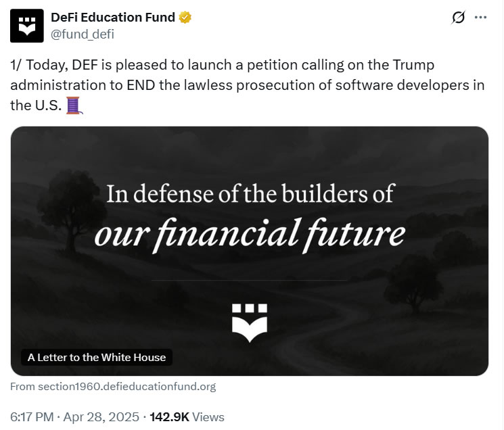The image size is (504, 430).
Task: Open the DeFi Education Fund display name
Action: click(x=114, y=18)
